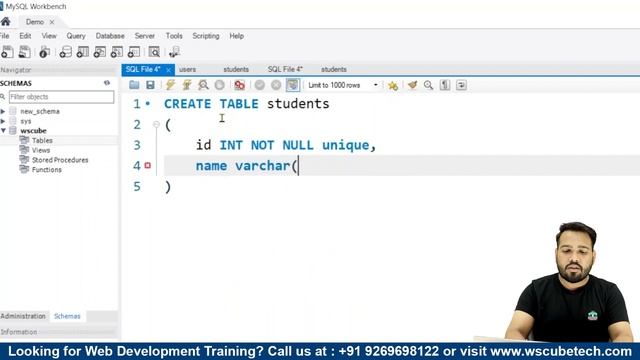The image size is (640, 360).
Task: Select Tables under wscube
Action: [x=42, y=140]
